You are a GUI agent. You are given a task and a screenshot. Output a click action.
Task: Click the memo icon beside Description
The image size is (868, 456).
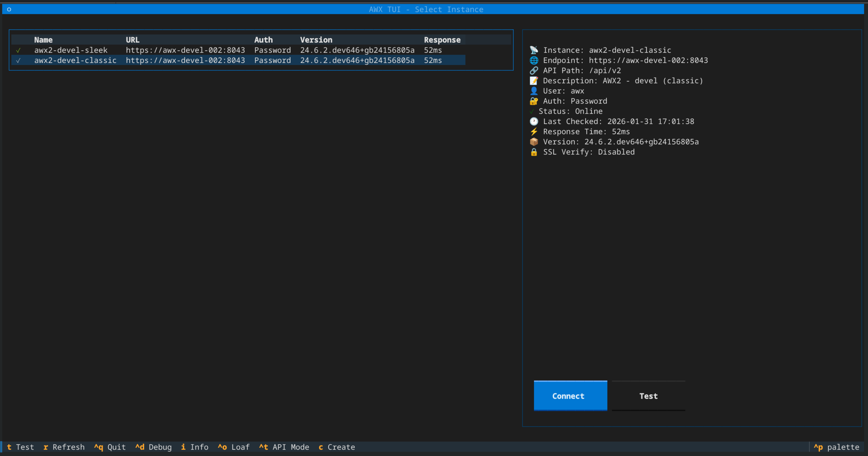tap(534, 81)
